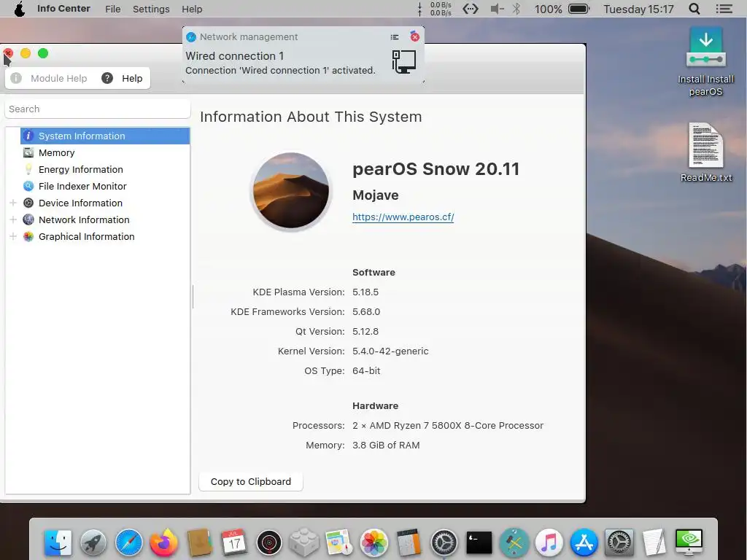Open the Music note icon in dock

[x=549, y=542]
